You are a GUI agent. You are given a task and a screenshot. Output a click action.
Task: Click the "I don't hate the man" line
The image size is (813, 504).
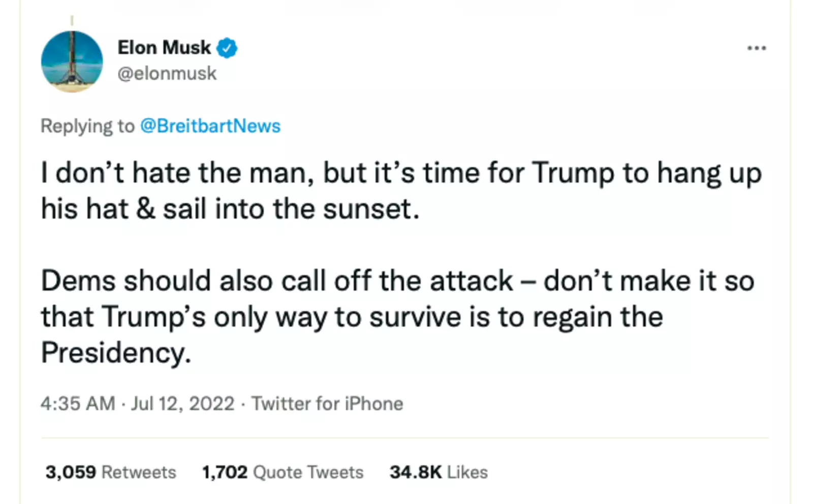pos(401,173)
